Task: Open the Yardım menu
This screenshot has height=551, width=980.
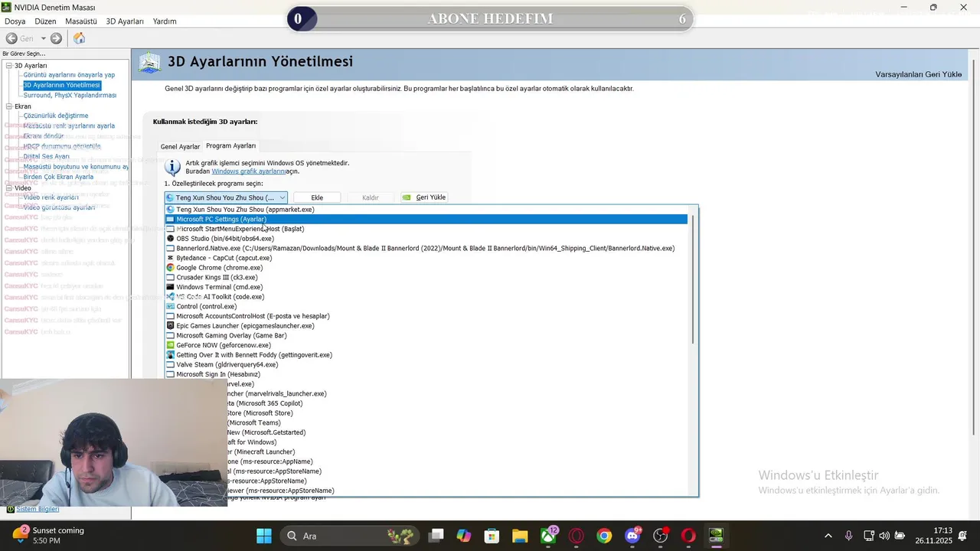Action: (165, 21)
